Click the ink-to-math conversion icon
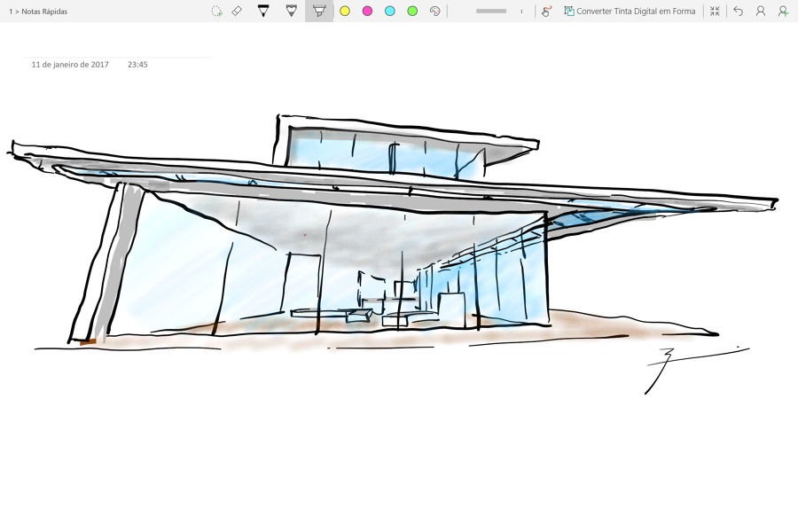Viewport: 798px width, 532px height. pos(544,11)
